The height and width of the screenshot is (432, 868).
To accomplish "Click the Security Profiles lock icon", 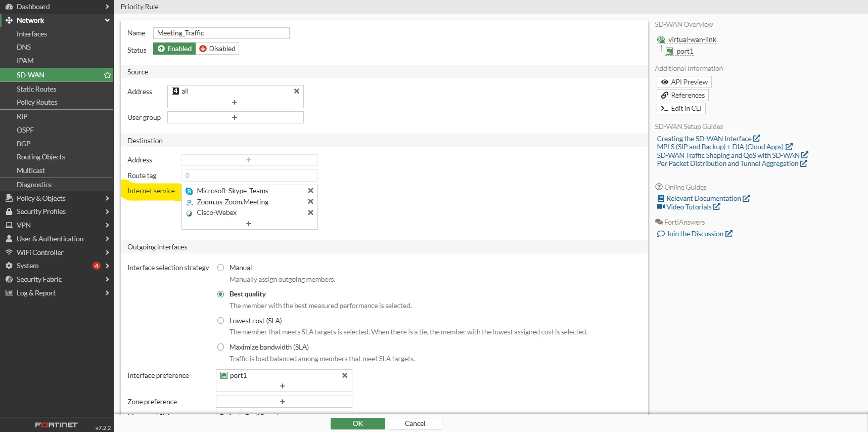I will (9, 211).
